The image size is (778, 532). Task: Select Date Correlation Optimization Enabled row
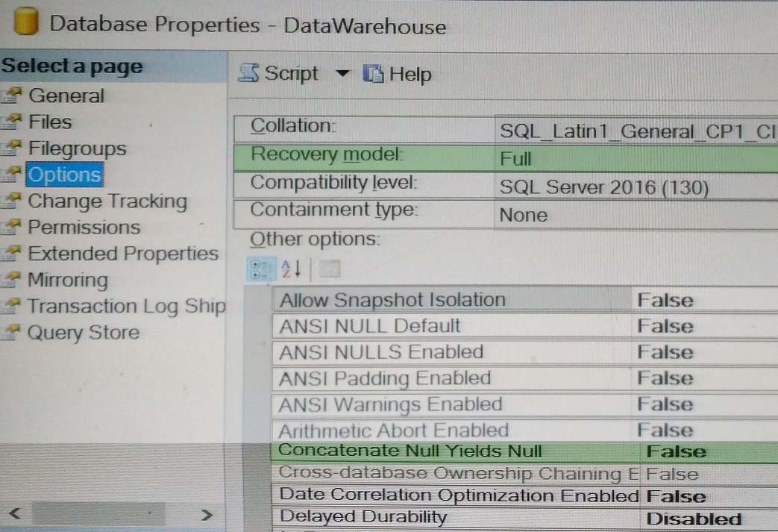(525, 495)
